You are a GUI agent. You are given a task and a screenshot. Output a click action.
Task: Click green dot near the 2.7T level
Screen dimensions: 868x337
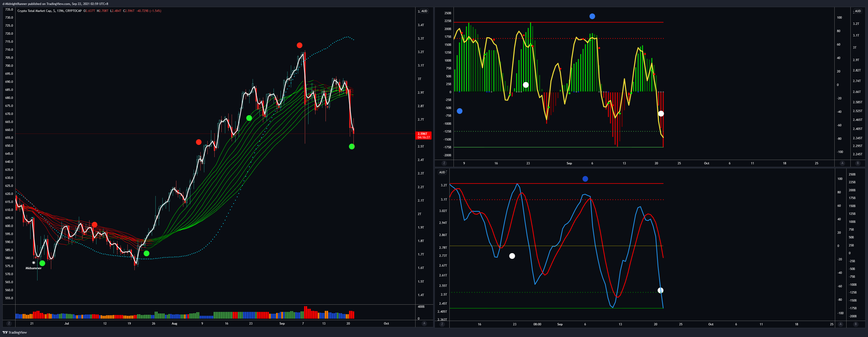(x=249, y=118)
